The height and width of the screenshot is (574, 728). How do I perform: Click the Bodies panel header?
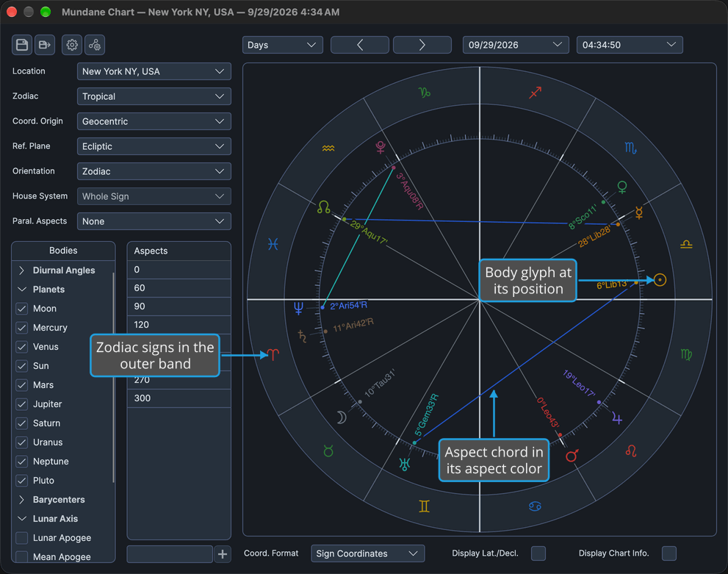pyautogui.click(x=63, y=251)
